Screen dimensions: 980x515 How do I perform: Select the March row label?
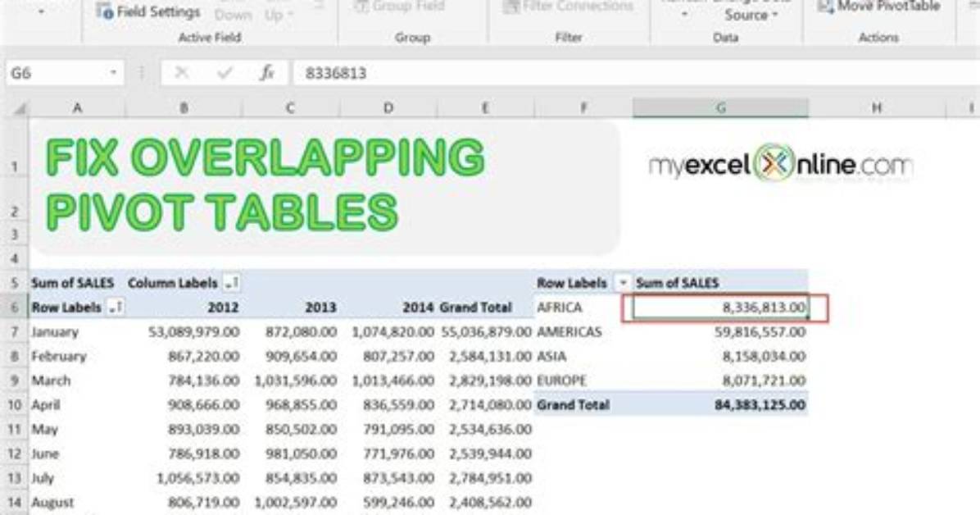[51, 381]
